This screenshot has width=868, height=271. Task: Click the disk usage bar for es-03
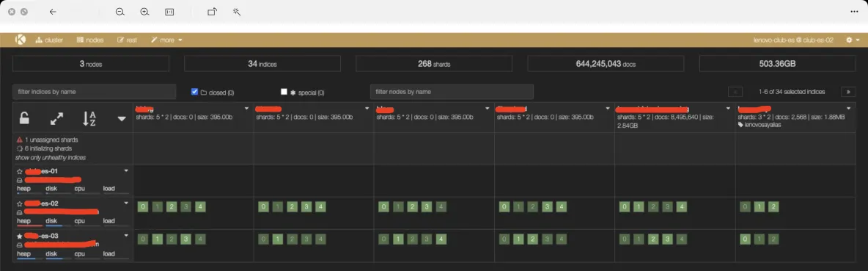coord(58,259)
